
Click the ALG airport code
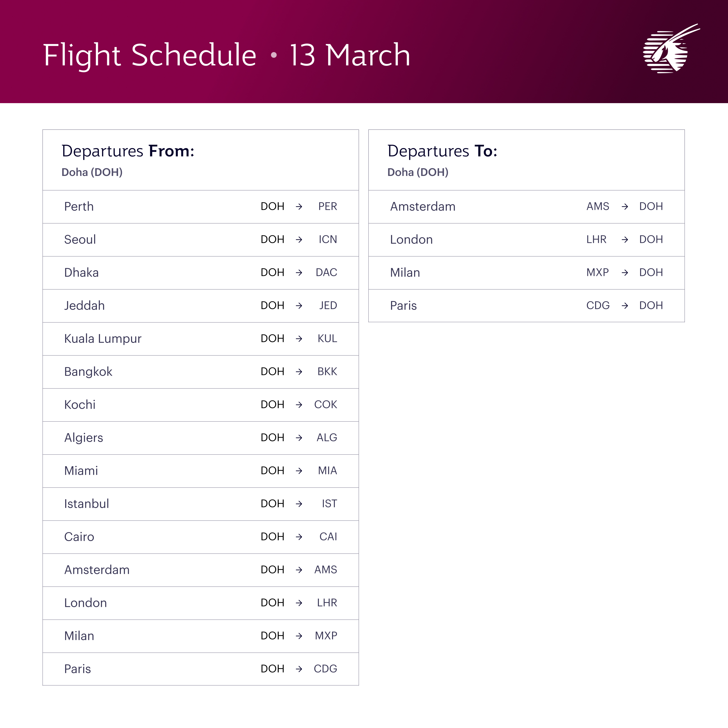(x=327, y=437)
